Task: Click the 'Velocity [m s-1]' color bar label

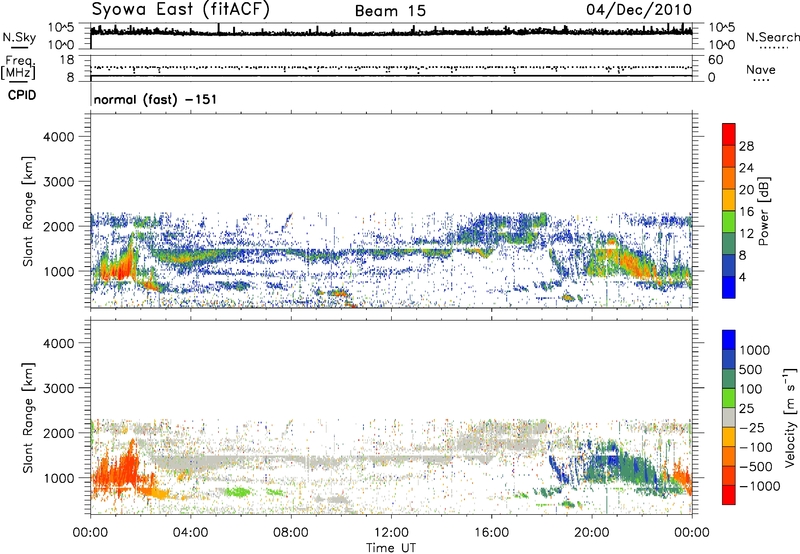Action: click(x=790, y=416)
